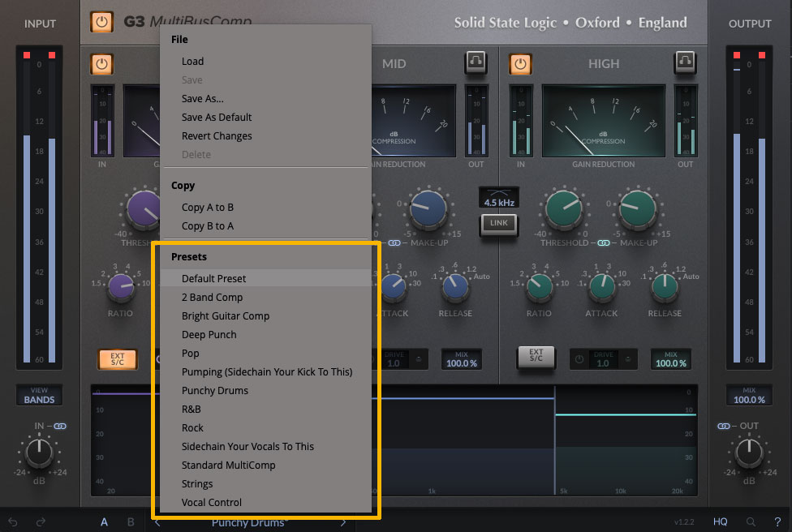Enable EXT S/C on the HIGH band
Image resolution: width=792 pixels, height=532 pixels.
536,358
